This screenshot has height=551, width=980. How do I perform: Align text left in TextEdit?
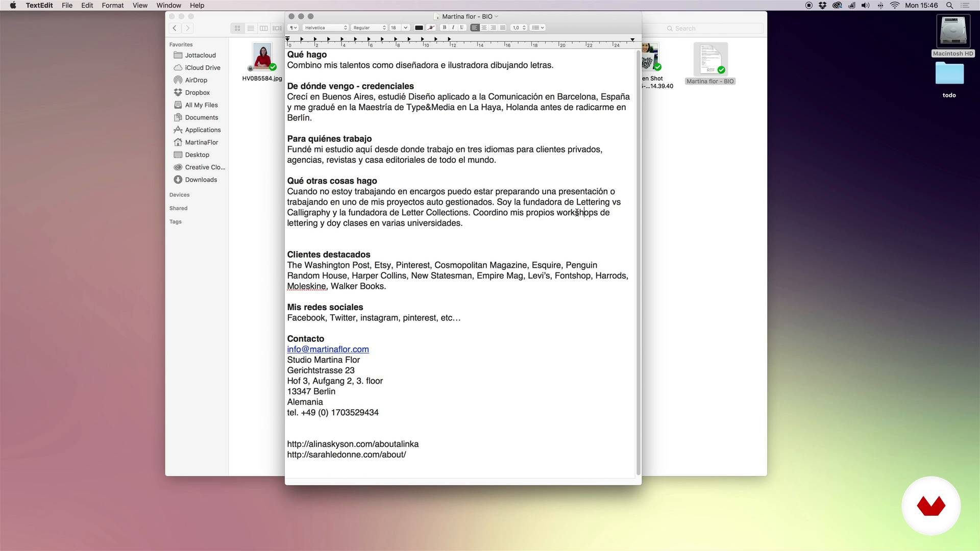pyautogui.click(x=475, y=28)
